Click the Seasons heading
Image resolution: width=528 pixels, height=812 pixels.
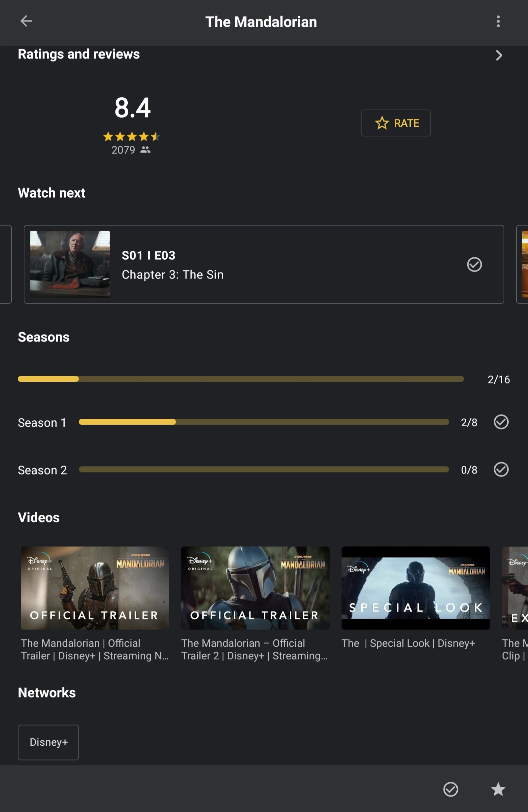(x=44, y=337)
